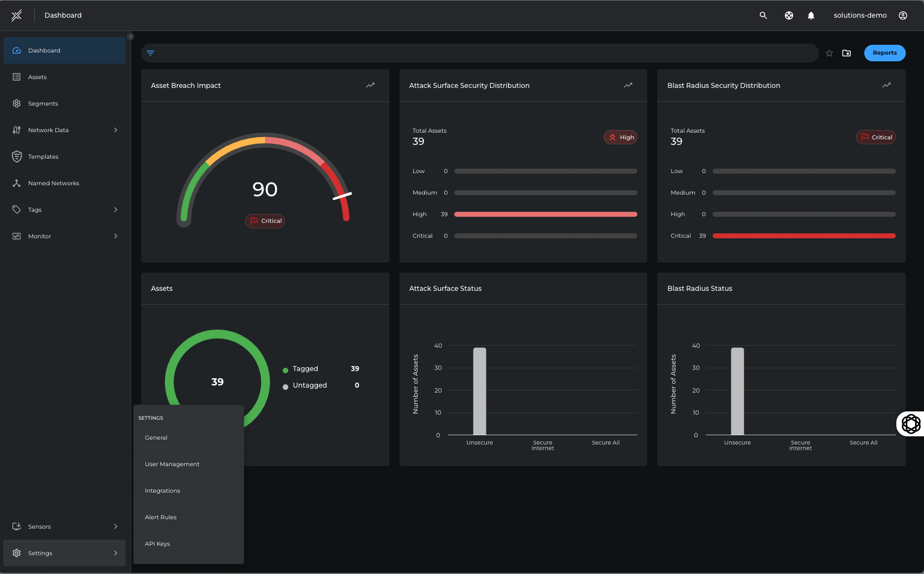
Task: Collapse the left sidebar panel
Action: point(131,36)
